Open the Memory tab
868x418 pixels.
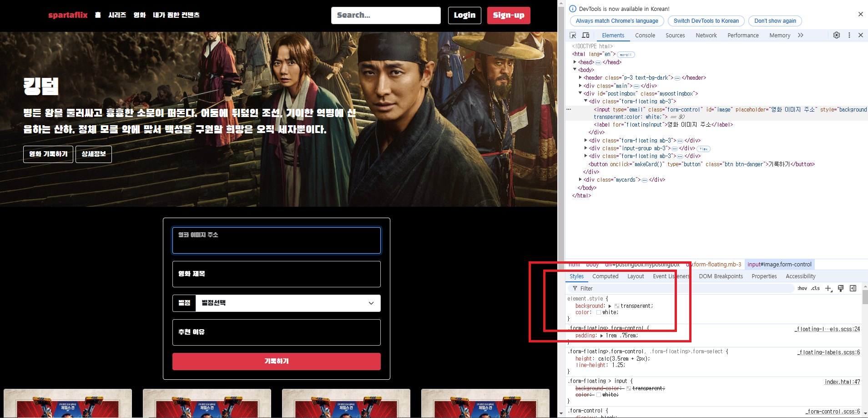(x=780, y=35)
